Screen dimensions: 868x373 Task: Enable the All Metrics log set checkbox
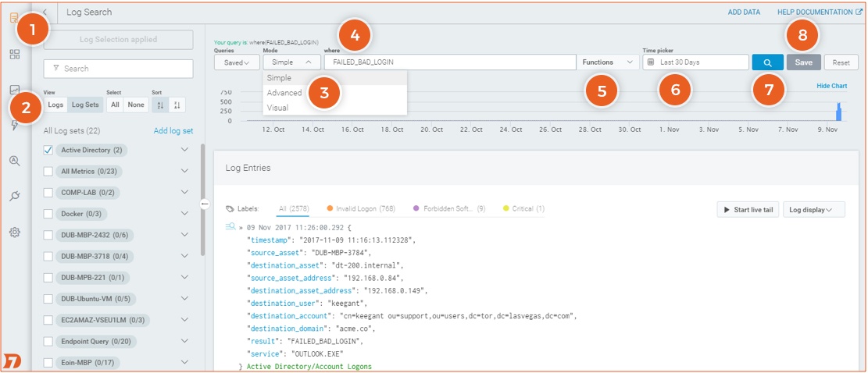48,171
